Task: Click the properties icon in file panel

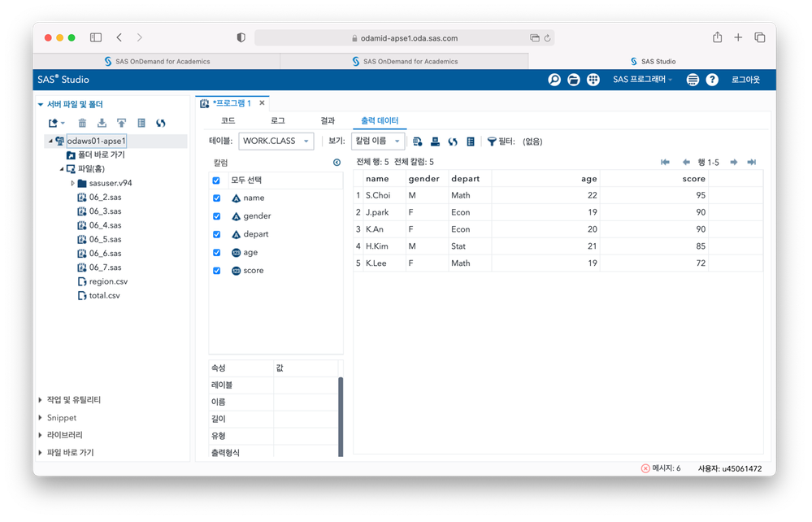Action: pyautogui.click(x=141, y=124)
